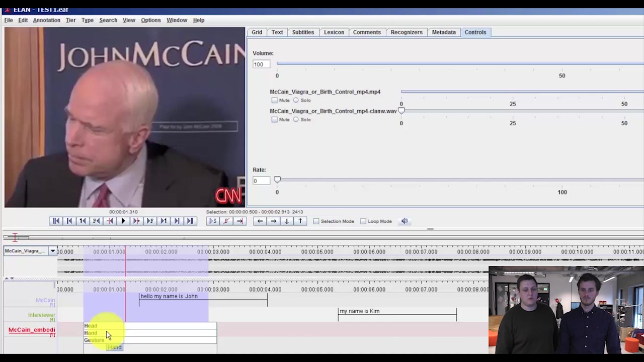Screen dimensions: 644x362
Task: Click the Rate value input field
Action: [x=261, y=180]
